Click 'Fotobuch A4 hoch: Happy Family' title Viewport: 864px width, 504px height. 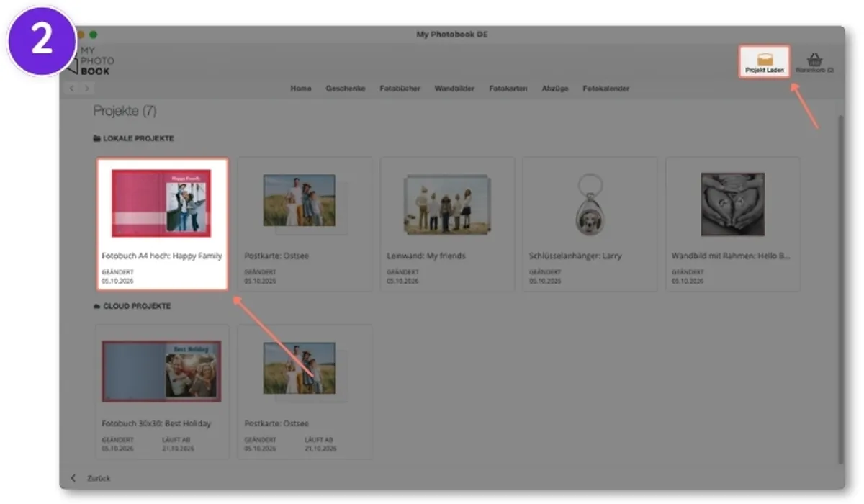[x=162, y=256]
